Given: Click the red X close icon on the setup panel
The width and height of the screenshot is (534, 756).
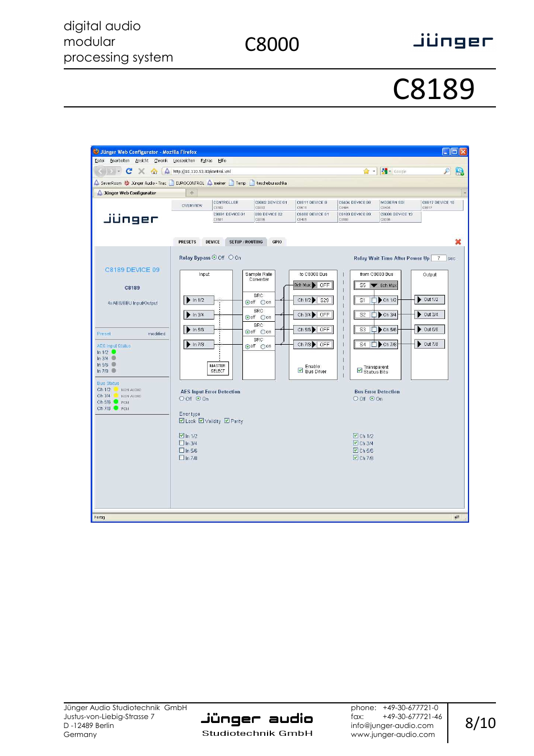Looking at the screenshot, I should click(458, 242).
